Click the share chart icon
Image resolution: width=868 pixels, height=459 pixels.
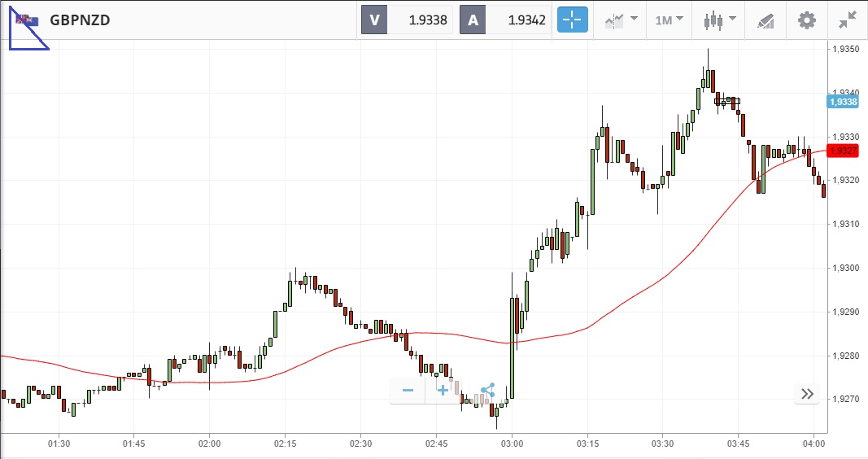click(x=486, y=391)
